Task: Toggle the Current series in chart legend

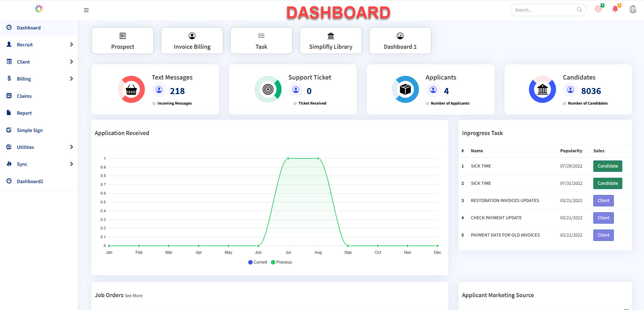Action: [258, 262]
